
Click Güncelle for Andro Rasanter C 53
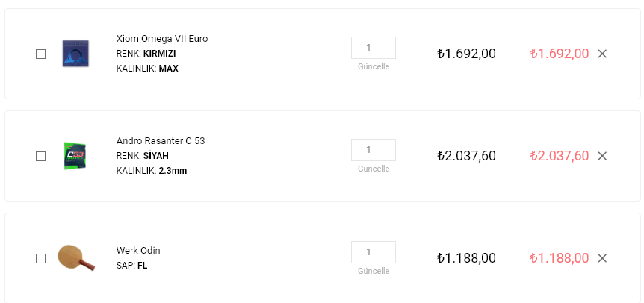(374, 169)
